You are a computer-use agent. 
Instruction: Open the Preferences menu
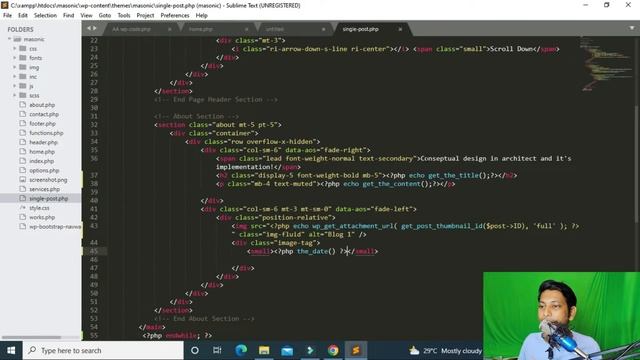click(x=175, y=16)
